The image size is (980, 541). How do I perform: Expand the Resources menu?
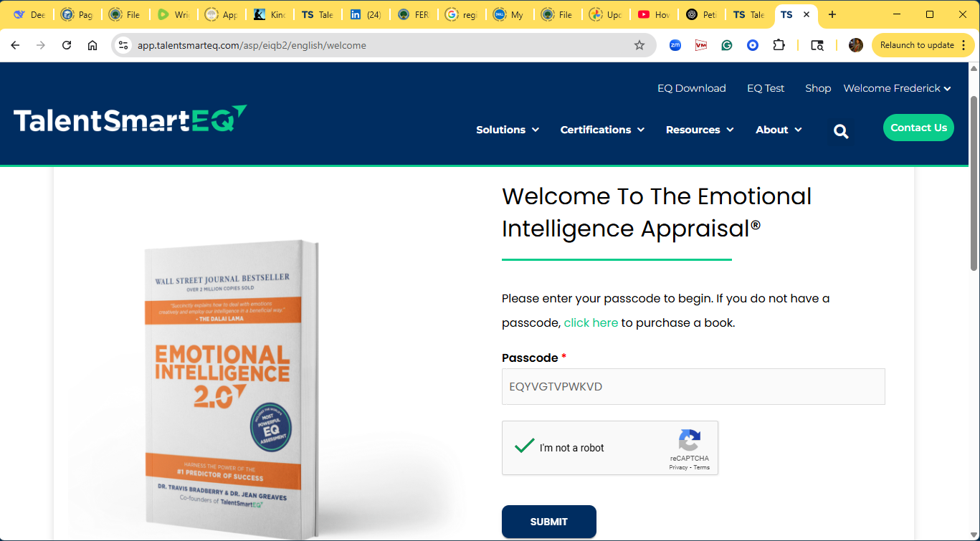(x=700, y=130)
